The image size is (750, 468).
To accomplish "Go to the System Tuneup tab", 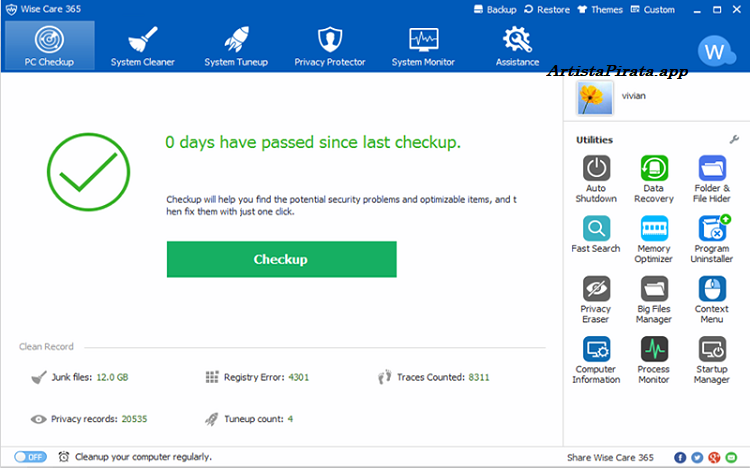I will pyautogui.click(x=234, y=45).
